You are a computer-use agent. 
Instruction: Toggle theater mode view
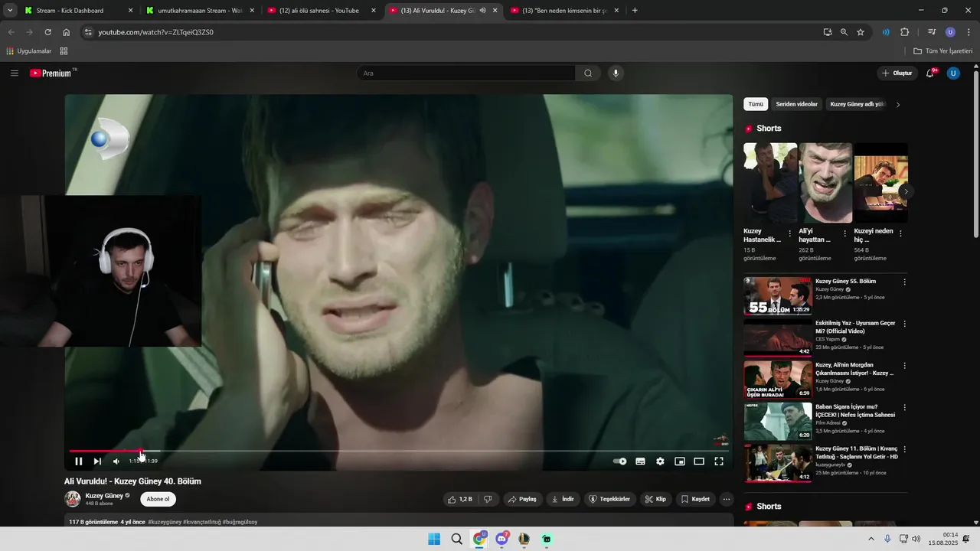point(699,461)
